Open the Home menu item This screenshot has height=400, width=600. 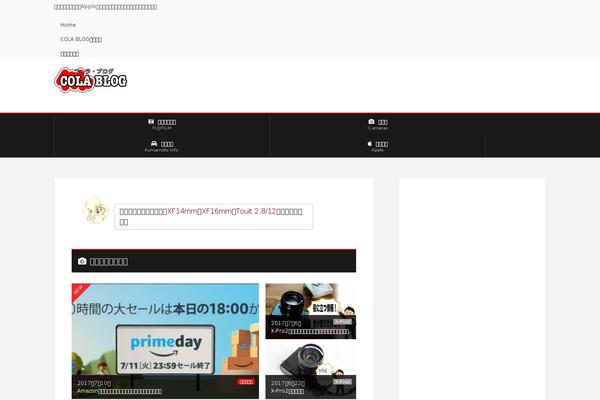pyautogui.click(x=68, y=24)
